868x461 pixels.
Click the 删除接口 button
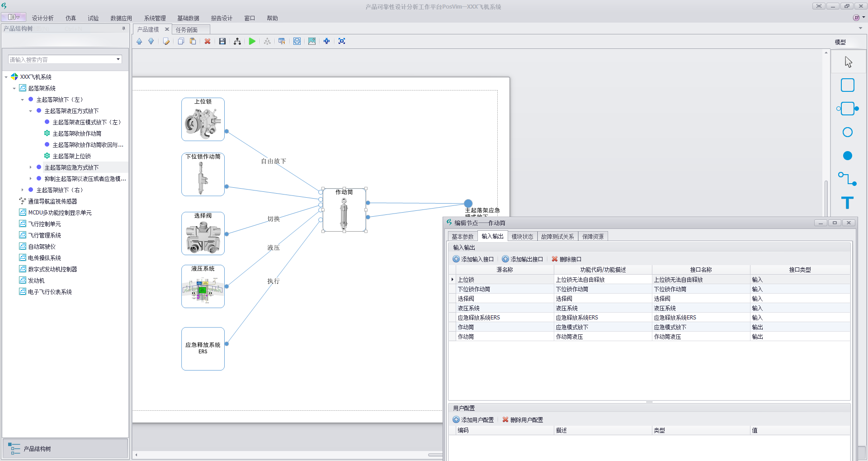click(566, 259)
